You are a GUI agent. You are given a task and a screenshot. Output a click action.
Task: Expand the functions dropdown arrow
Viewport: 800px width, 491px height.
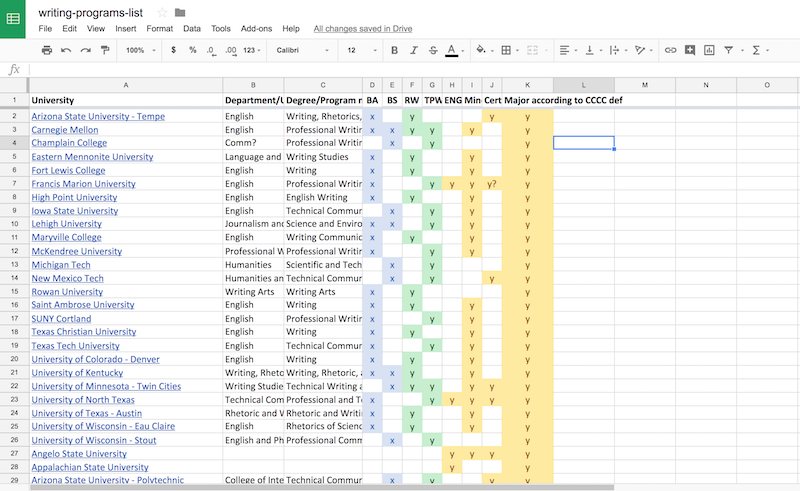click(x=767, y=51)
